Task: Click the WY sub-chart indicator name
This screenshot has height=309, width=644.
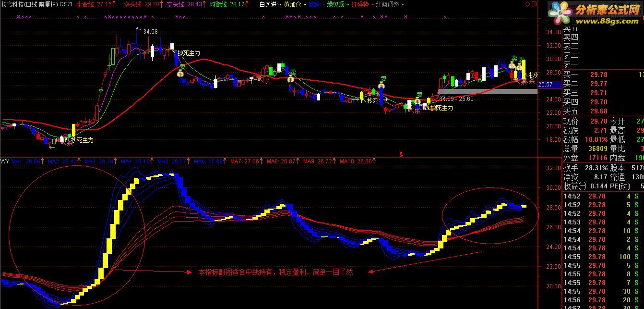Action: pos(4,161)
